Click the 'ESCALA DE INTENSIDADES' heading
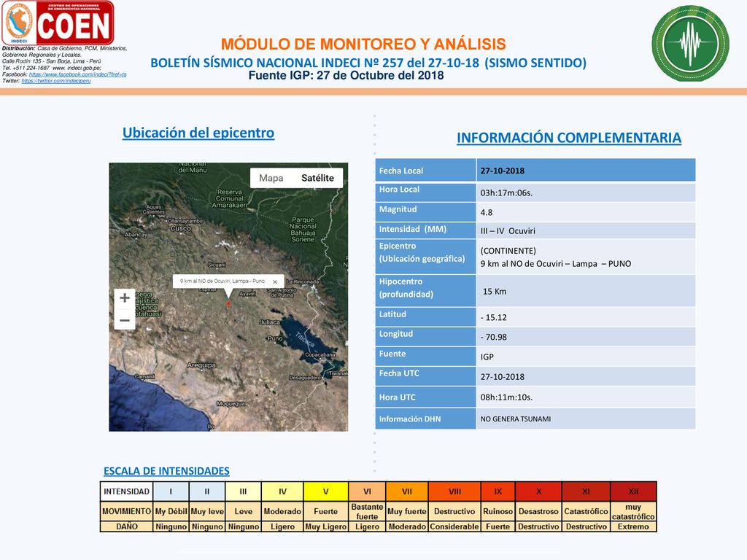This screenshot has width=747, height=560. point(166,471)
